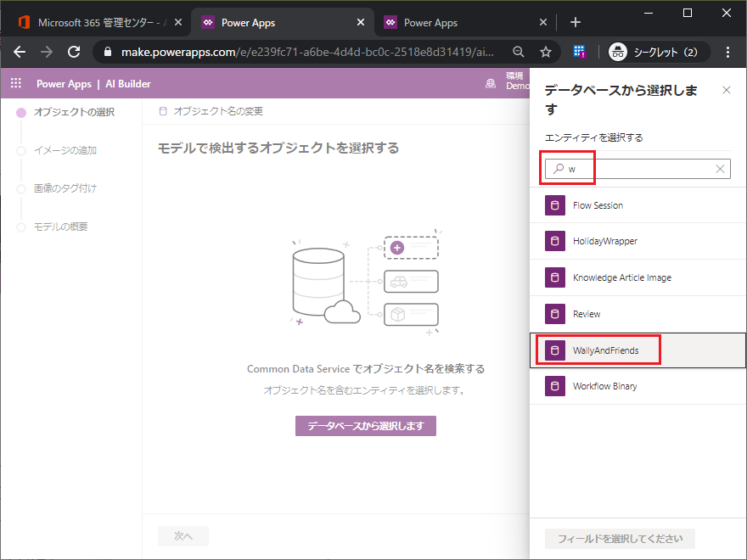Choose the Workflow Binary entity
Screen dimensions: 747x560
pos(604,386)
